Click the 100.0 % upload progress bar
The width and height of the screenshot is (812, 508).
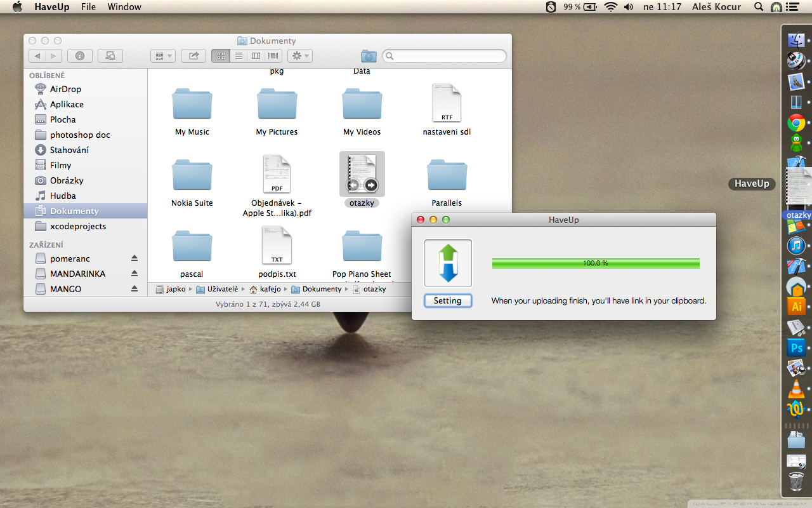click(596, 263)
